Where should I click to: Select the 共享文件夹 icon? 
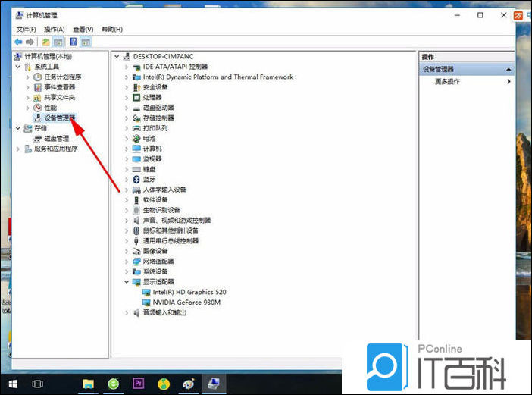pos(38,98)
